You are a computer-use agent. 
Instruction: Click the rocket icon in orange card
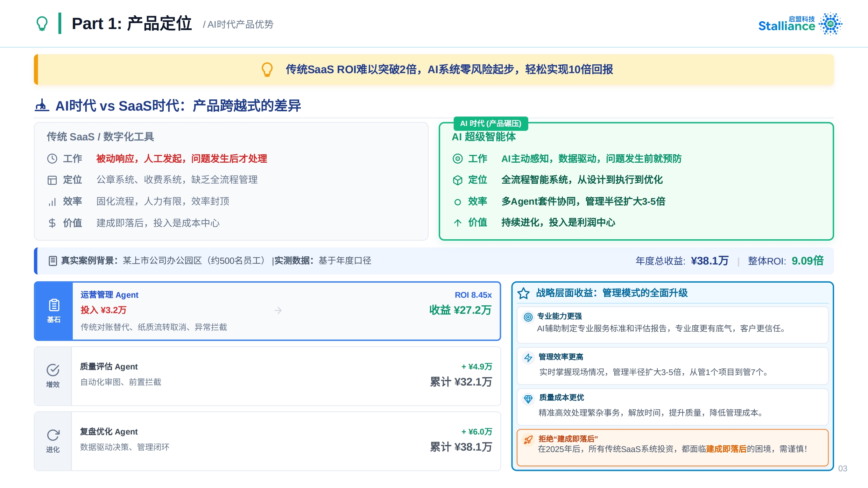point(528,439)
